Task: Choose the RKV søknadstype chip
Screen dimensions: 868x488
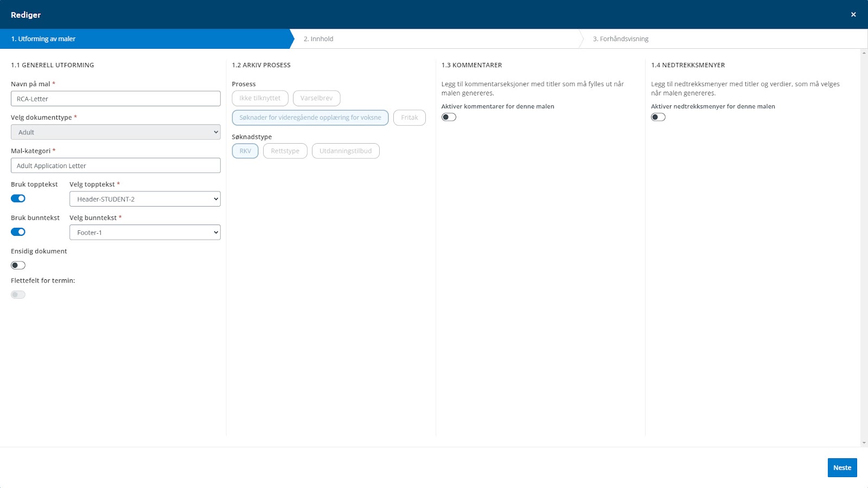Action: click(x=245, y=151)
